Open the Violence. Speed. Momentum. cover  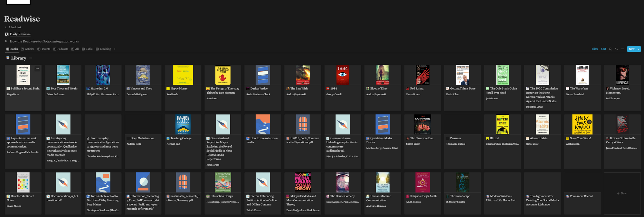click(622, 75)
